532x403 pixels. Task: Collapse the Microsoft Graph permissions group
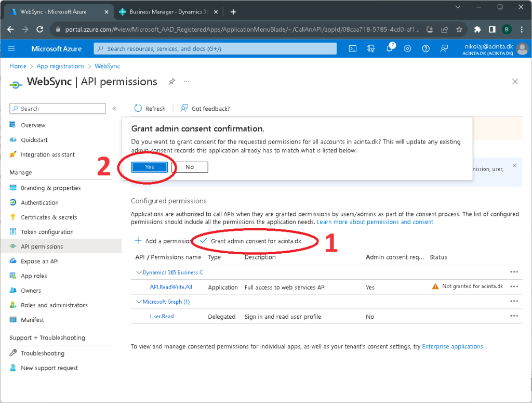coord(139,302)
